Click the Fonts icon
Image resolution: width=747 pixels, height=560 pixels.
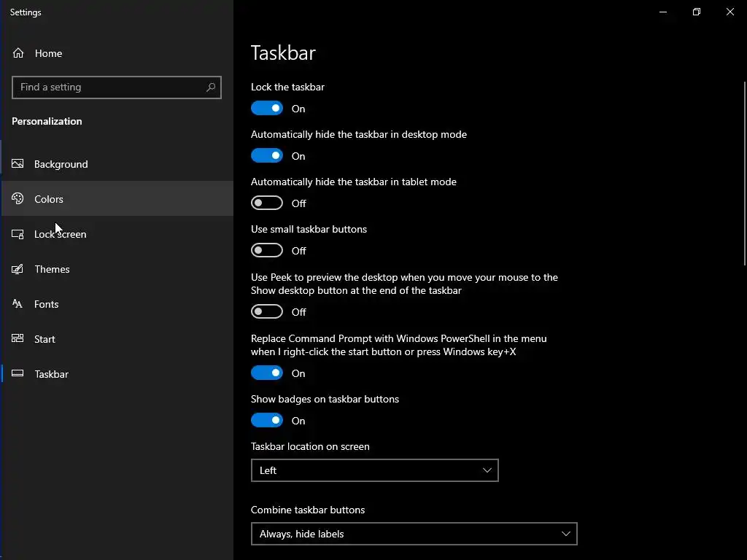[x=18, y=304]
